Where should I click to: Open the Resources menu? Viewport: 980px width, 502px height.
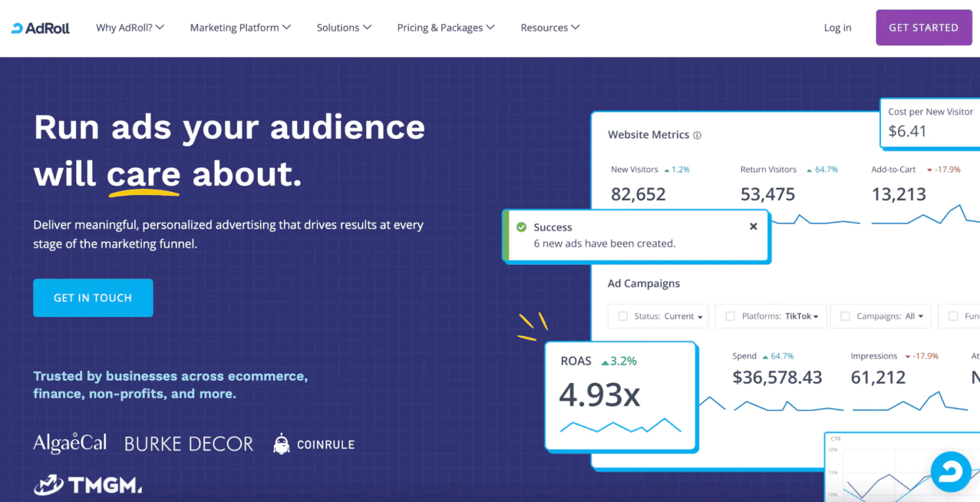pos(550,28)
